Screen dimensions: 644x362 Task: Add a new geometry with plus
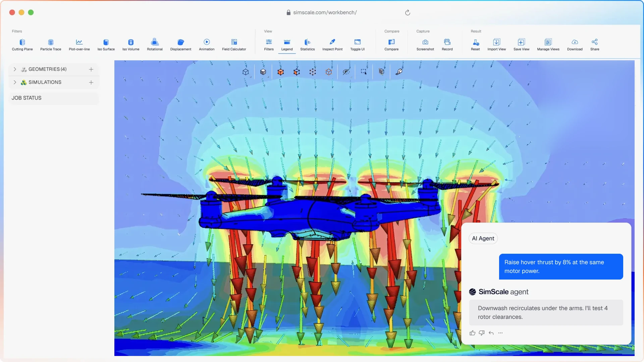91,69
